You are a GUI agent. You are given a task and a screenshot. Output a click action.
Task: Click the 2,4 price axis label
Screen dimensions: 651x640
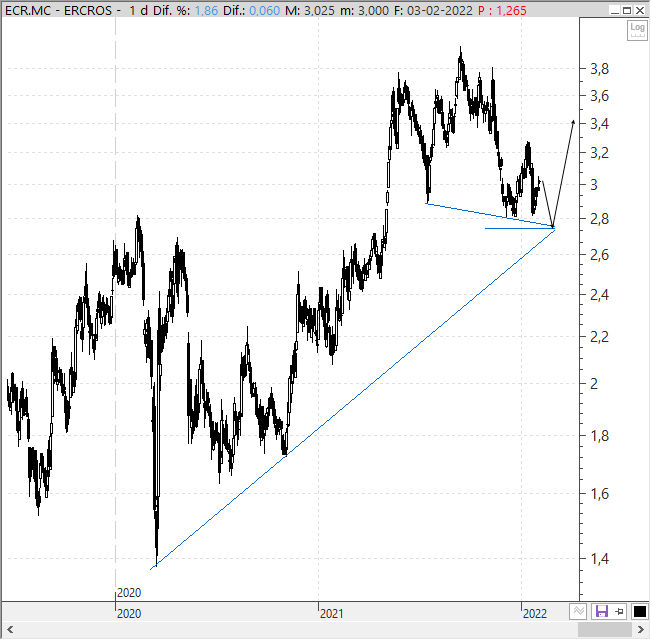(600, 295)
